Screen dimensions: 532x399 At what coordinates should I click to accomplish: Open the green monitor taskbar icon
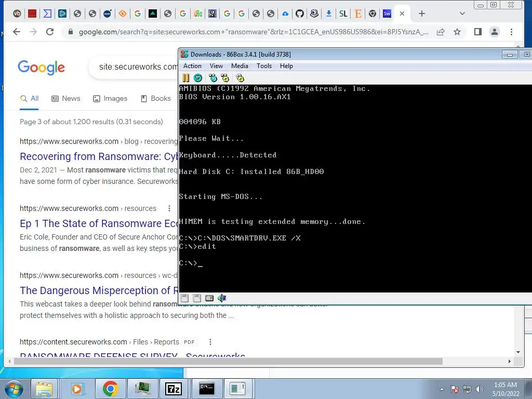pos(143,389)
